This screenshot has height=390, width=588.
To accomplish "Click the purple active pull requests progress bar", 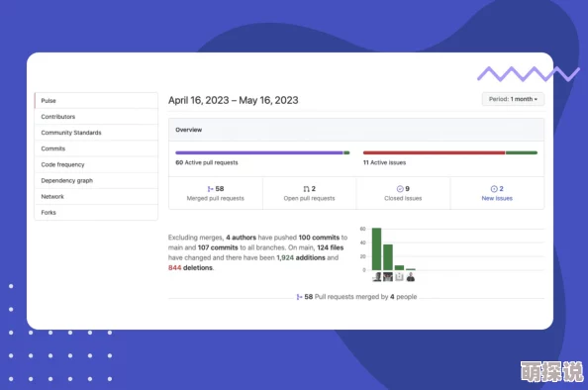I will click(259, 152).
